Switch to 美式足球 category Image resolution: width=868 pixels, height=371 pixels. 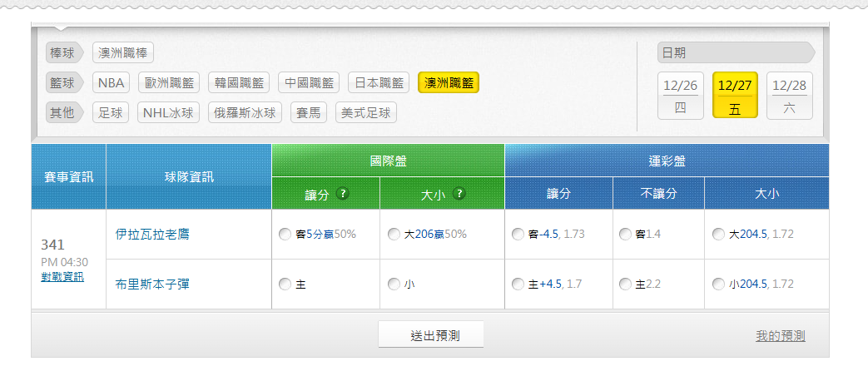366,113
